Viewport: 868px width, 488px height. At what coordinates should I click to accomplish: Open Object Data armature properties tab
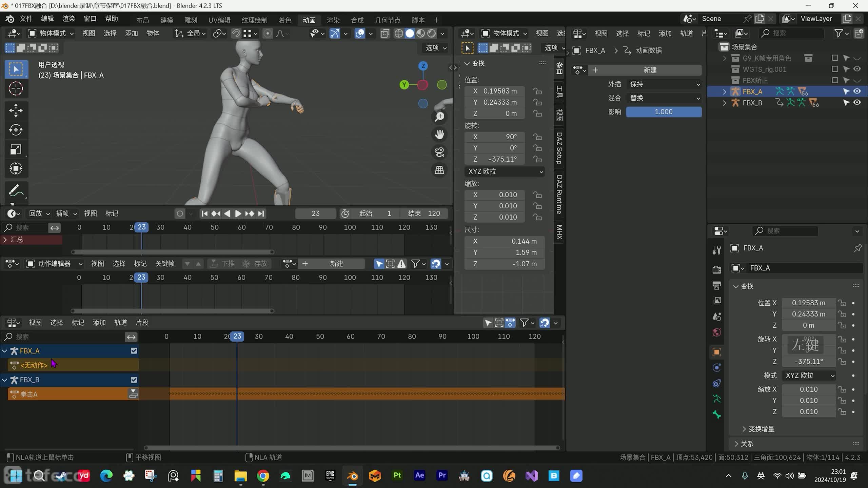pos(716,399)
